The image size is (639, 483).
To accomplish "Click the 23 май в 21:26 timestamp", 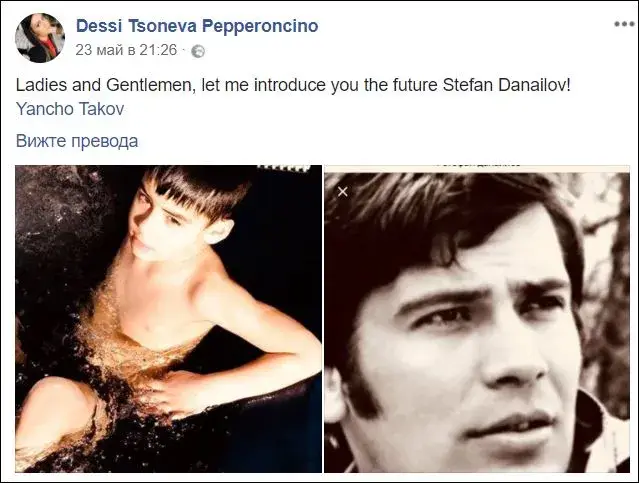I will [x=126, y=50].
